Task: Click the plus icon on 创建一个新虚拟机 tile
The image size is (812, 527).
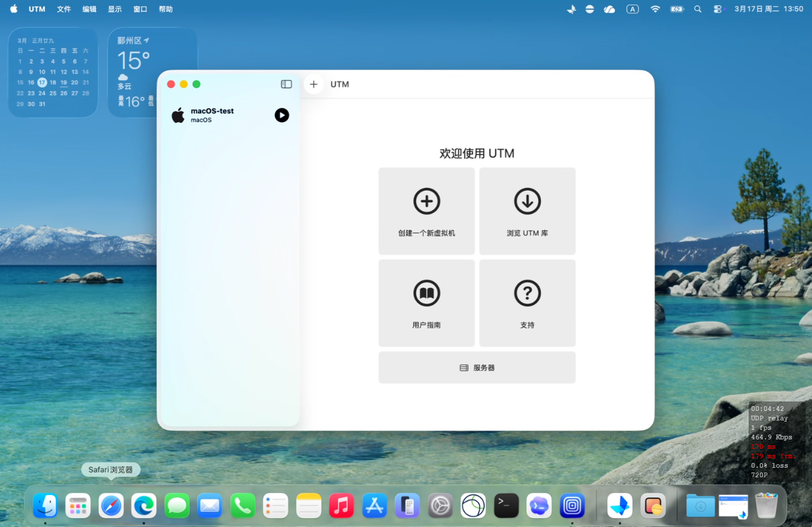Action: 427,201
